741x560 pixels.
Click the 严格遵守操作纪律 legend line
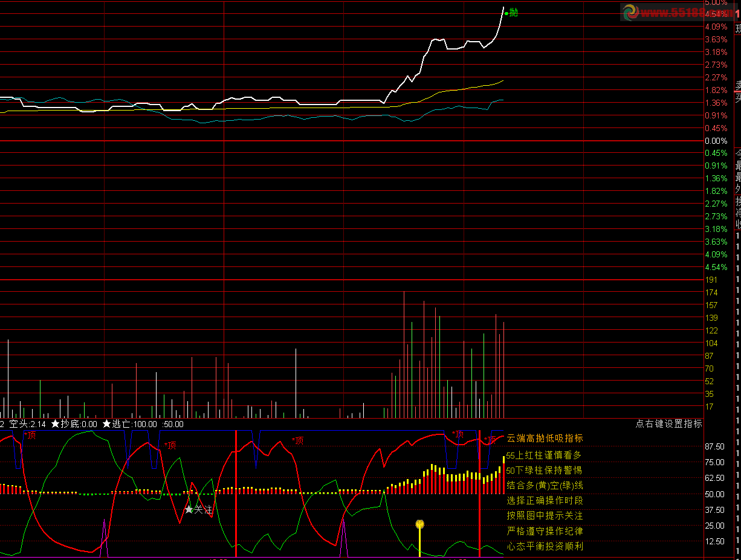click(x=545, y=531)
